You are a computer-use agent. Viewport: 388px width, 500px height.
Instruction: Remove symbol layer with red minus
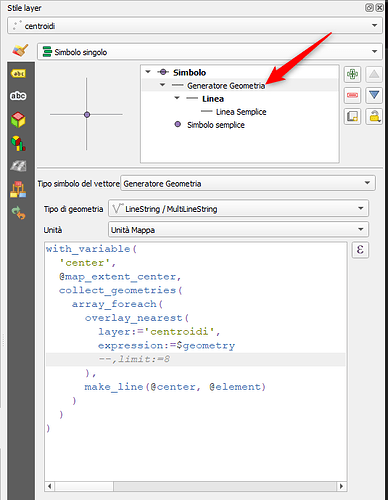click(352, 95)
